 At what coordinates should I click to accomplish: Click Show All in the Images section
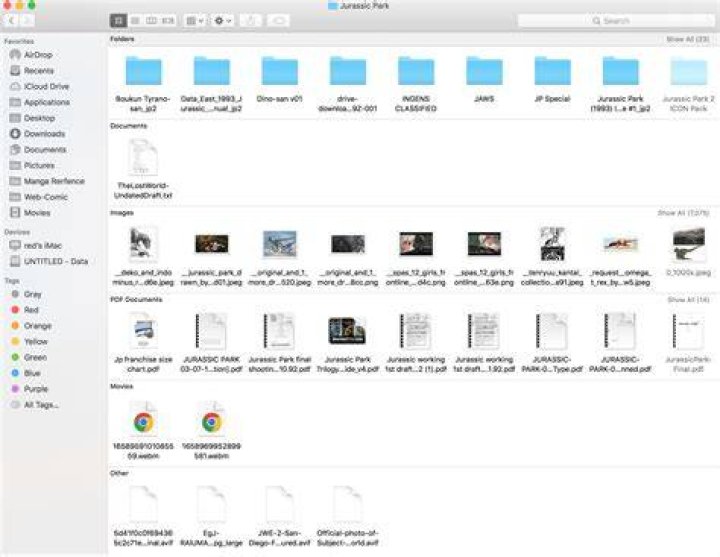[683, 213]
